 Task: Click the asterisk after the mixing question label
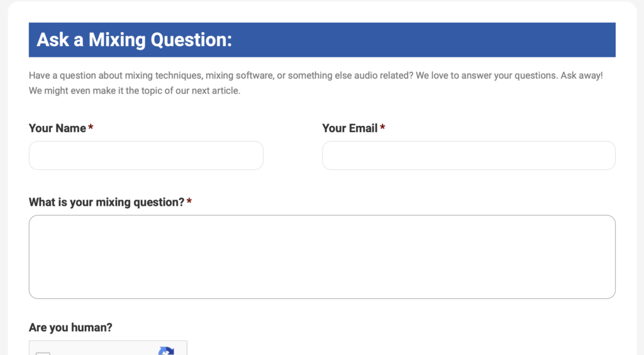(x=189, y=201)
